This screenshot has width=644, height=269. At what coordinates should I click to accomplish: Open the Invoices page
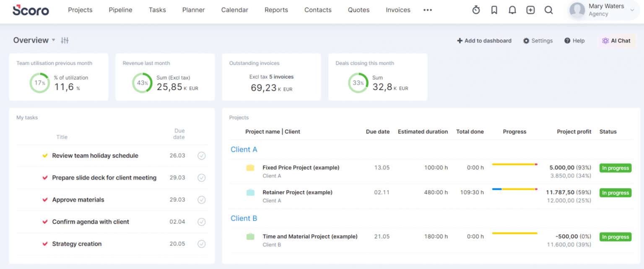(x=397, y=10)
